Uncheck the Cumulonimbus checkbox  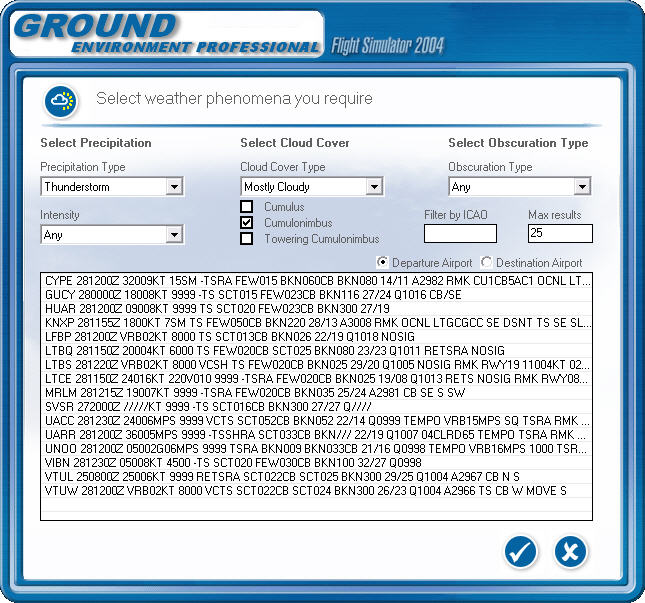pyautogui.click(x=246, y=223)
